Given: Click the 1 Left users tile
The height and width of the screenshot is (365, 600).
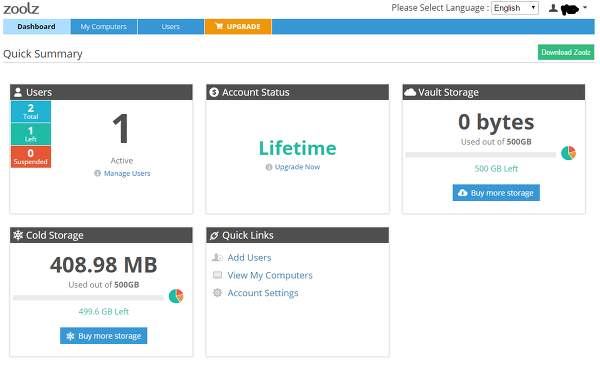Looking at the screenshot, I should [x=31, y=134].
